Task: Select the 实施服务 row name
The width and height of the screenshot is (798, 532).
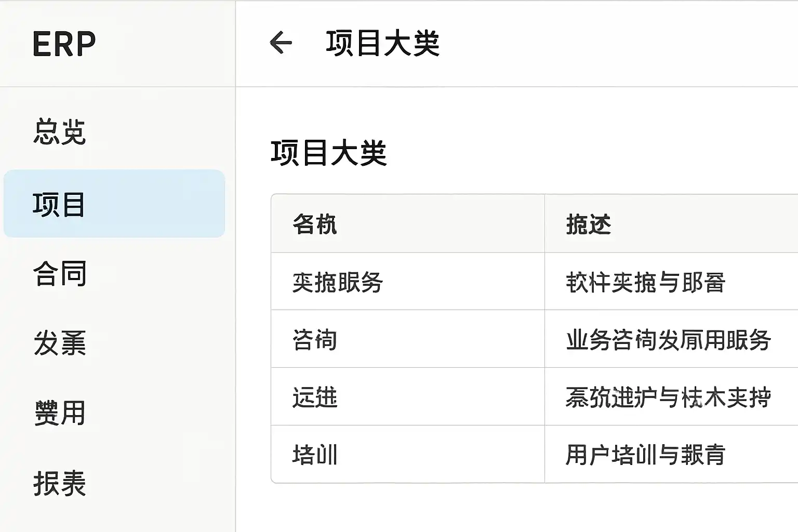Action: pos(338,283)
